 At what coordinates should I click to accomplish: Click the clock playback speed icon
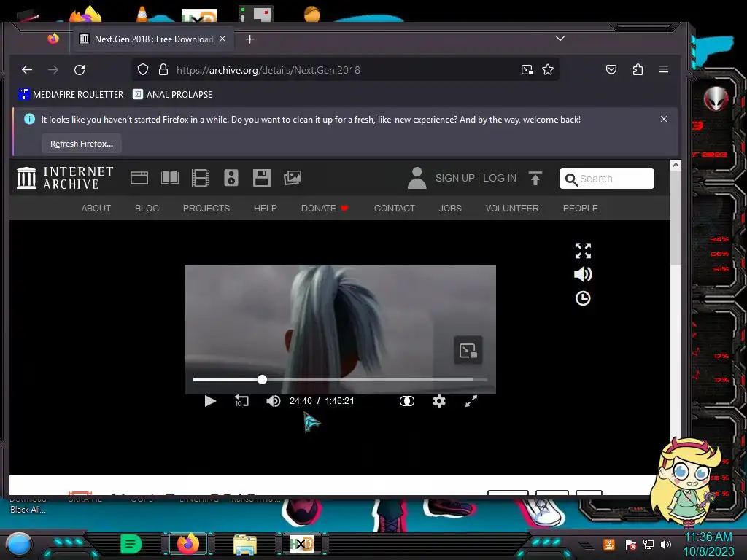(583, 298)
